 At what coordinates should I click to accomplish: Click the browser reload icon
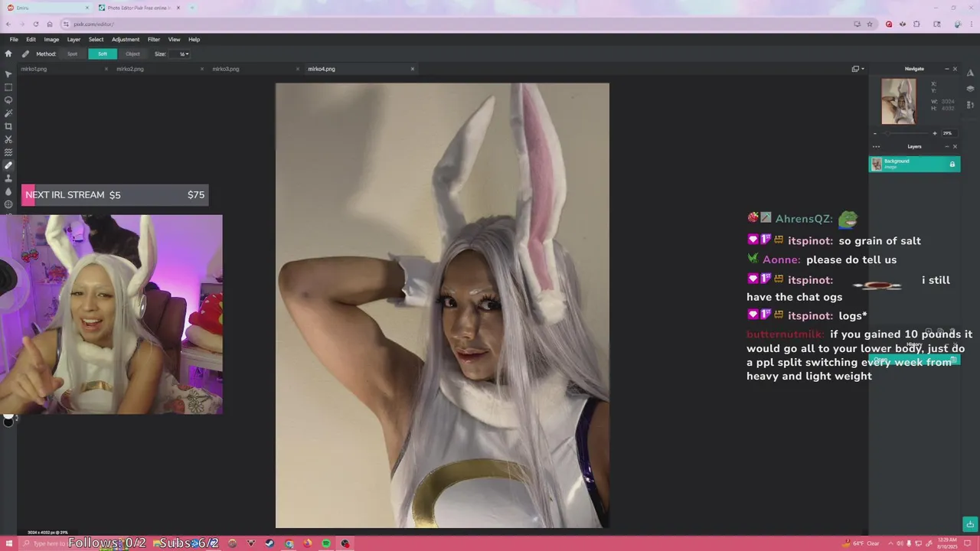pos(35,24)
